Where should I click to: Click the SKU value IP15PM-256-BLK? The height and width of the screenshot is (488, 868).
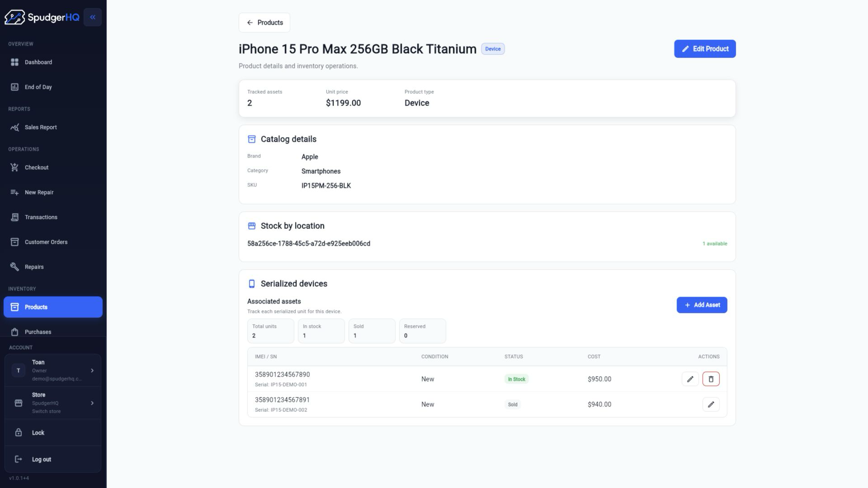pos(326,186)
